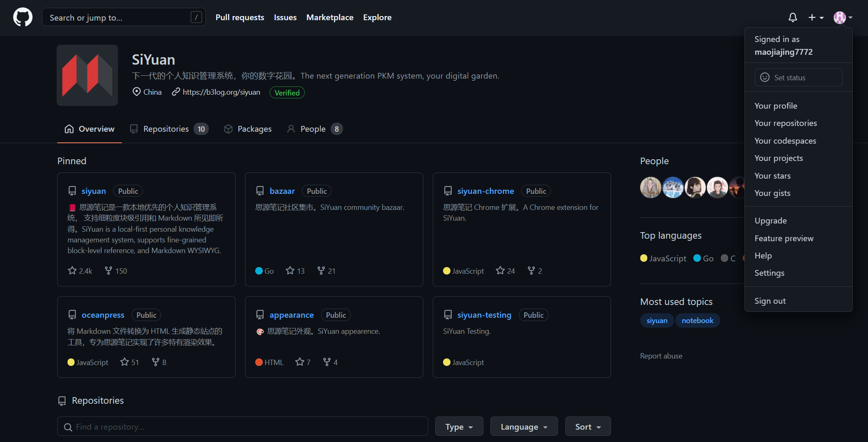Click the GitHub Octocat logo

[23, 17]
